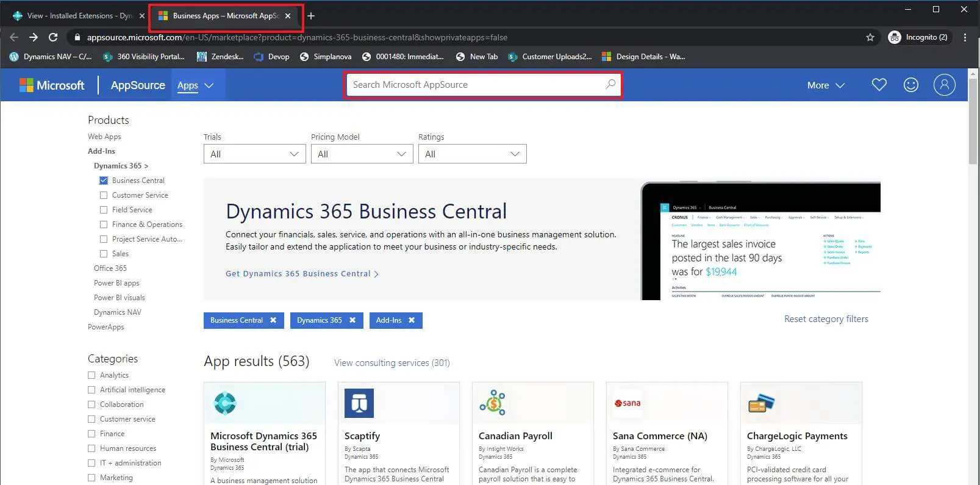Viewport: 980px width, 485px height.
Task: Close the Business Apps tab
Action: (288, 16)
